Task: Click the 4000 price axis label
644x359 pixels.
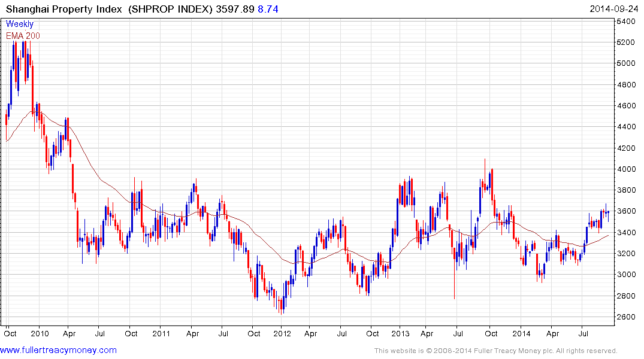Action: pyautogui.click(x=625, y=169)
